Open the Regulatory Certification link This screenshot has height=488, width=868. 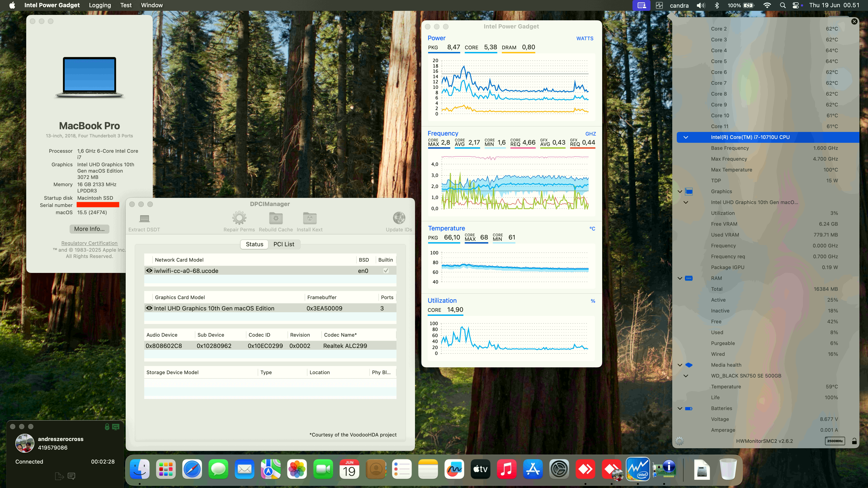tap(89, 243)
